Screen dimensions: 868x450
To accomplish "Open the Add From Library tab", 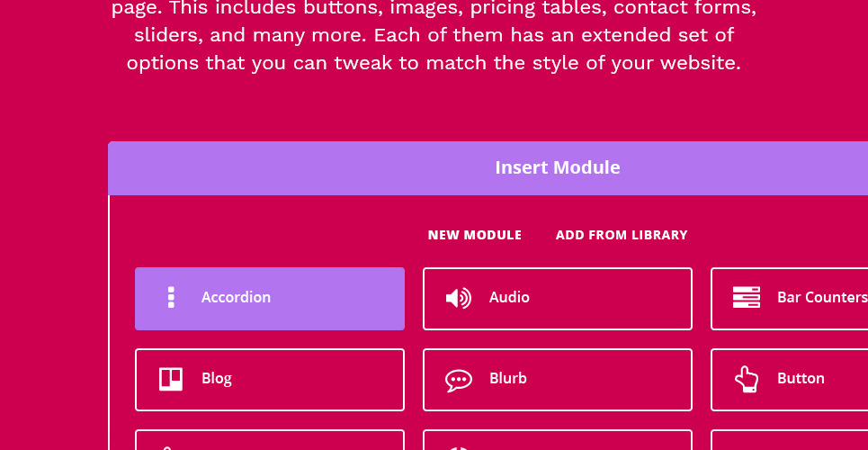I will click(621, 235).
